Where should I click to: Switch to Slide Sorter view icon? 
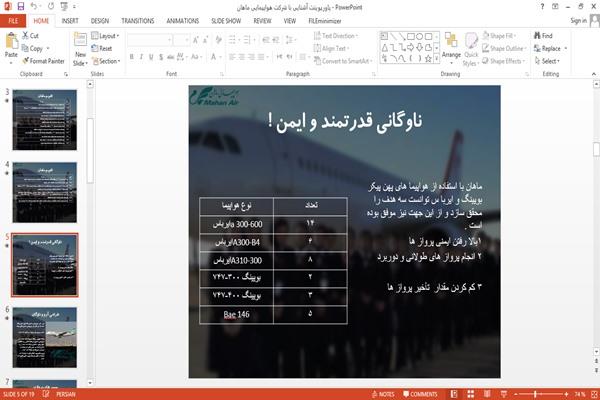470,394
